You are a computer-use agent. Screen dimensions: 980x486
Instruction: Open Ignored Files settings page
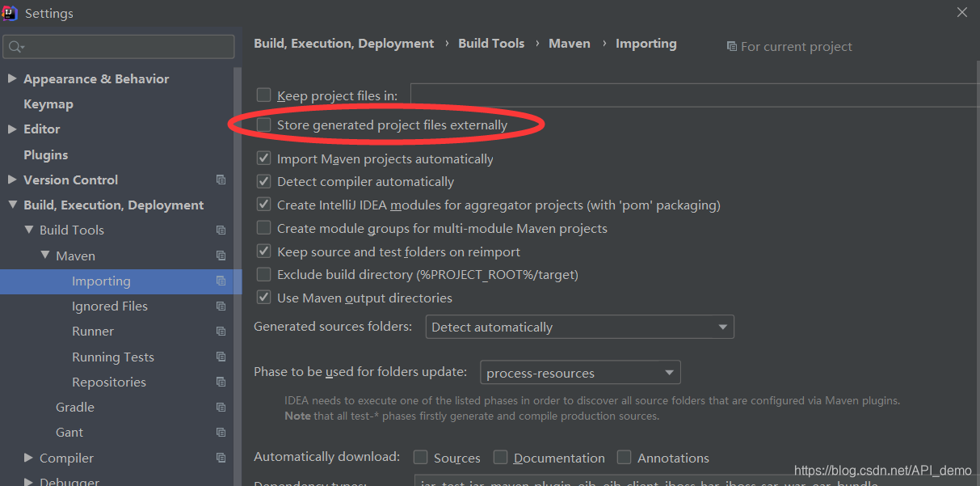coord(110,306)
